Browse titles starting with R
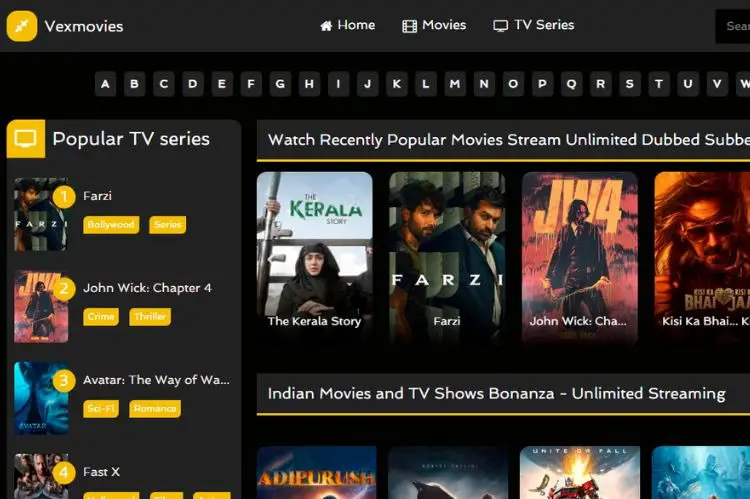Screen dimensions: 750x499 pos(601,84)
